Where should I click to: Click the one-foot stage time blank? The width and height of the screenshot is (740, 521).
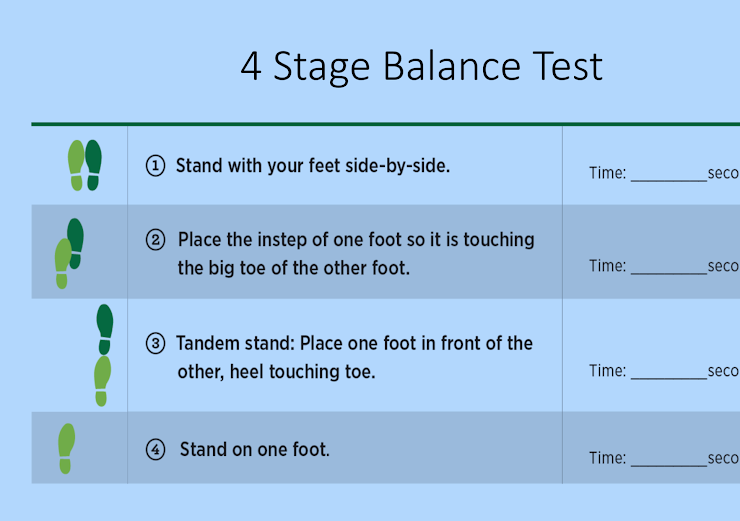click(669, 464)
